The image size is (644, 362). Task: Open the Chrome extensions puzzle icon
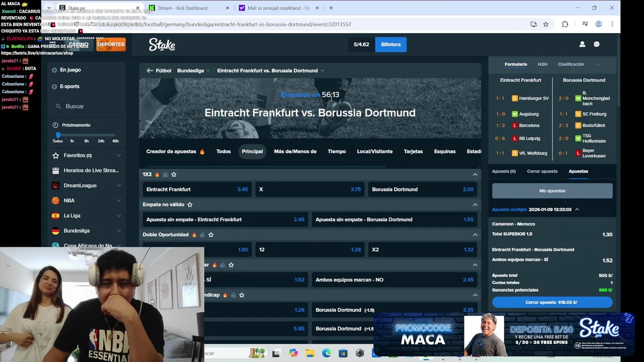565,24
